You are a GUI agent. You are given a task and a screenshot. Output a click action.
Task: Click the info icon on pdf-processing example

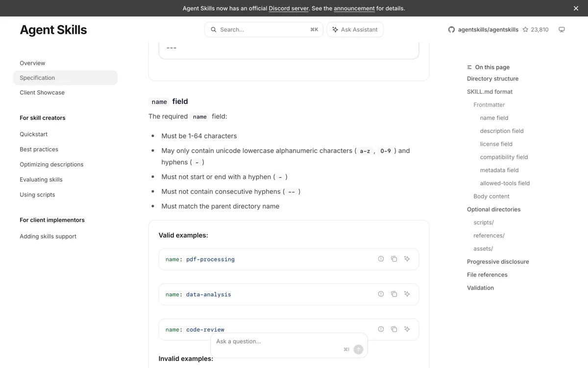[381, 259]
